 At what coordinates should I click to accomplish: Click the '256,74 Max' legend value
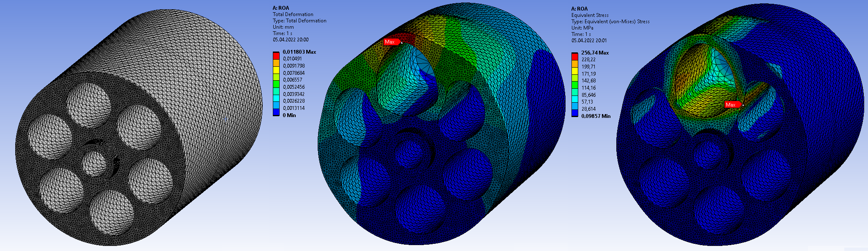tap(595, 53)
